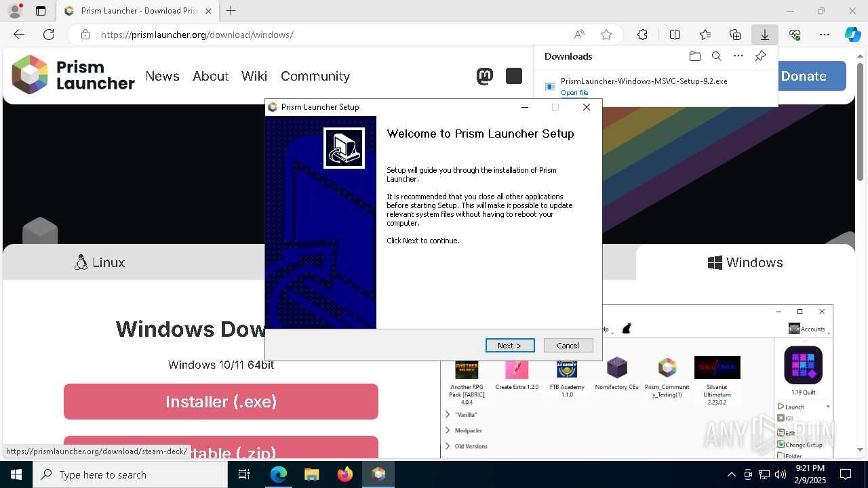Click the Prism Launcher logo
The height and width of the screenshot is (488, 868).
click(73, 75)
